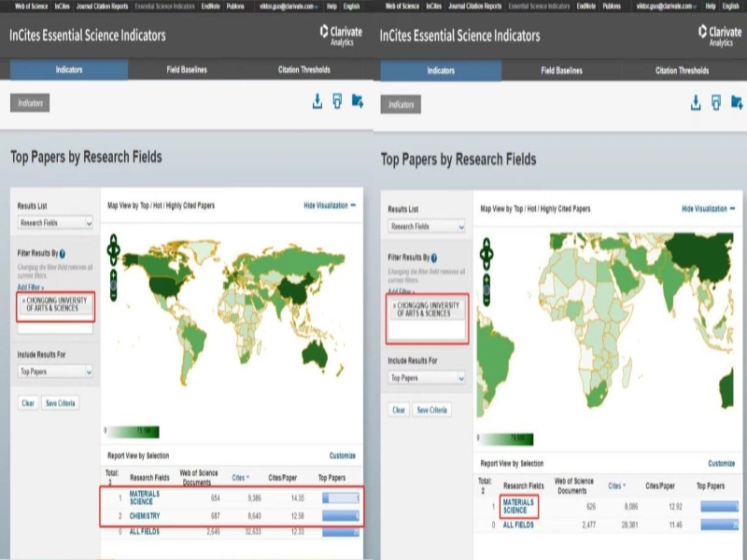
Task: Click the download icon in right panel
Action: coord(695,103)
